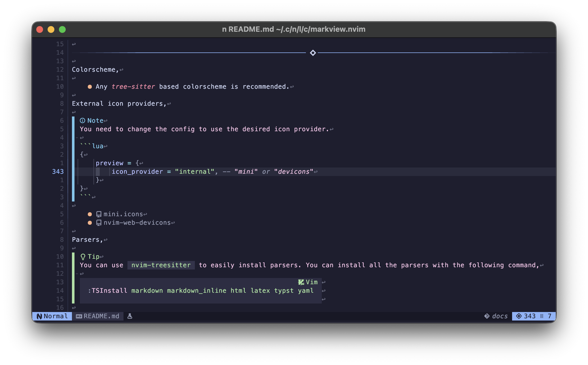Click the yellow minimize window button

[x=51, y=29]
